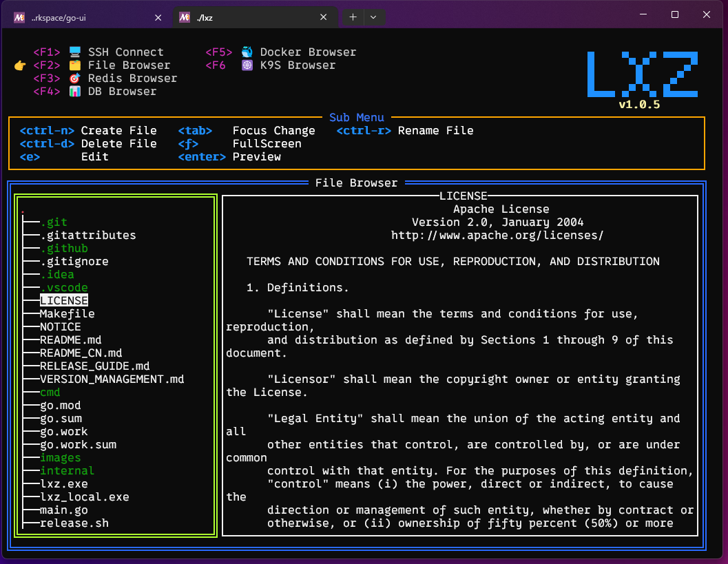Select README_CN.md in file tree
This screenshot has width=728, height=564.
pyautogui.click(x=81, y=353)
